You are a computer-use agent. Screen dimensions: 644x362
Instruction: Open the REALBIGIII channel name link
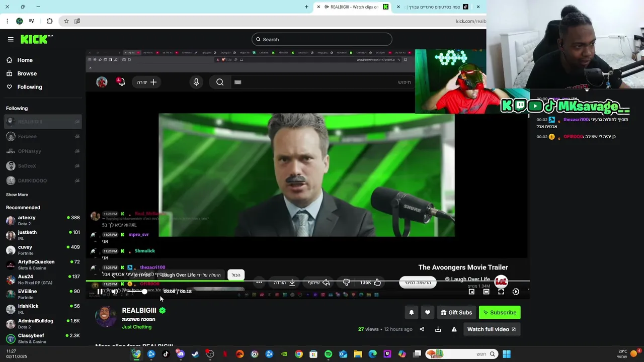click(x=139, y=310)
